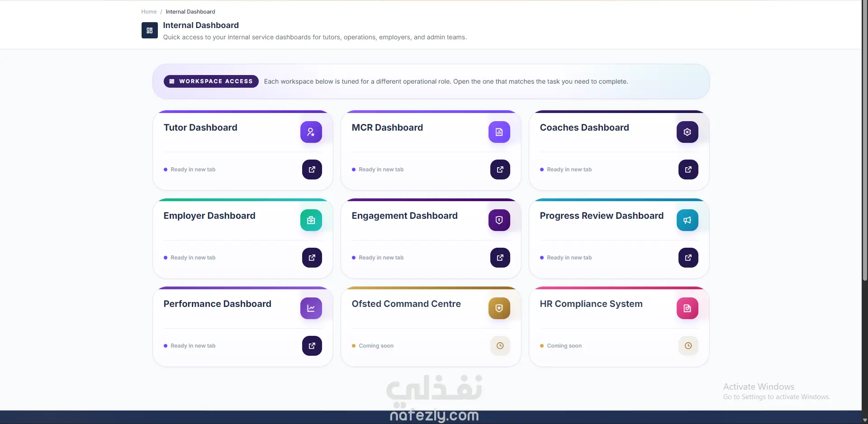This screenshot has height=424, width=868.
Task: Select the Employer Dashboard title
Action: click(x=209, y=216)
